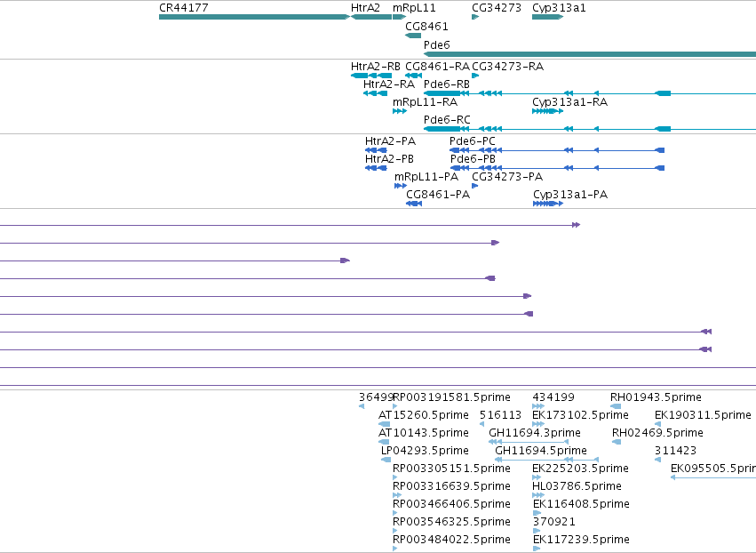
Task: Click the CG8461-RA transcript label
Action: [x=437, y=67]
